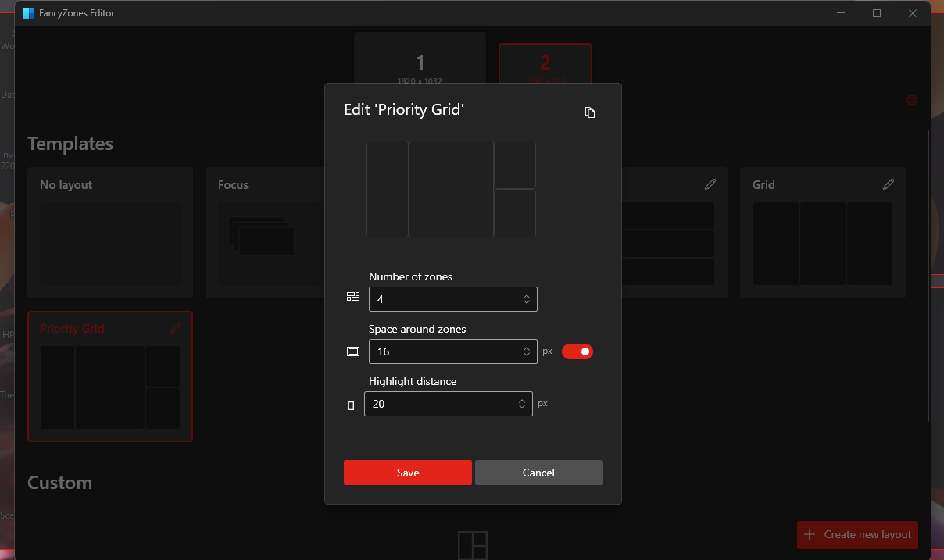Open the FancyZones settings gear
The width and height of the screenshot is (944, 560).
point(912,100)
